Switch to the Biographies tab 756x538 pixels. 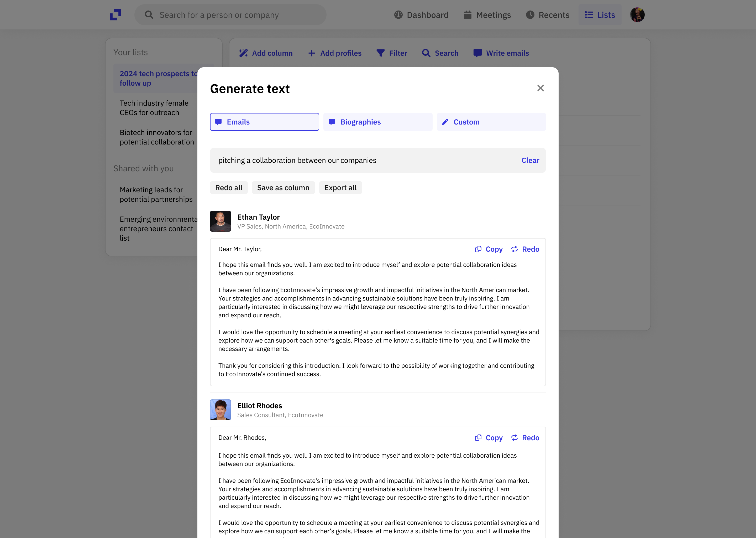[x=378, y=122]
